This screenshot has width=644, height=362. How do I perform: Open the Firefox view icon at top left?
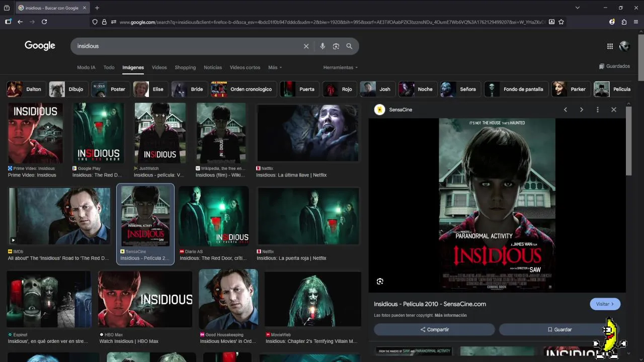click(7, 8)
